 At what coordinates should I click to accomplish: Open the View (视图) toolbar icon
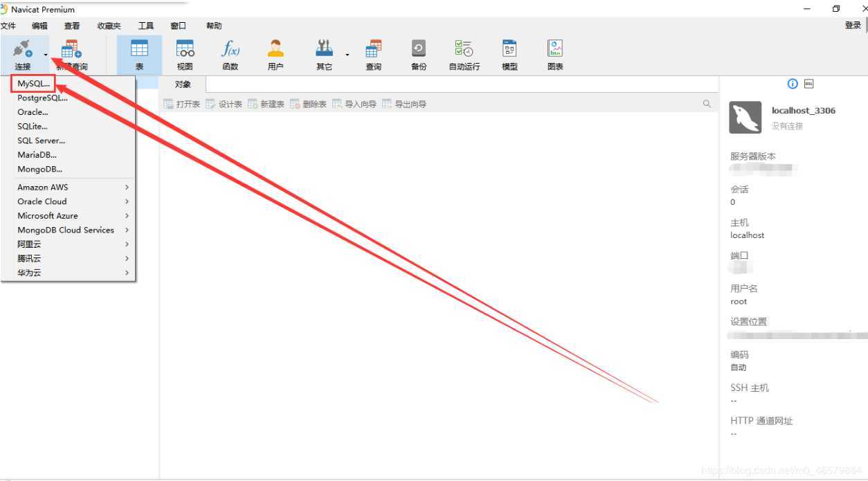point(185,48)
